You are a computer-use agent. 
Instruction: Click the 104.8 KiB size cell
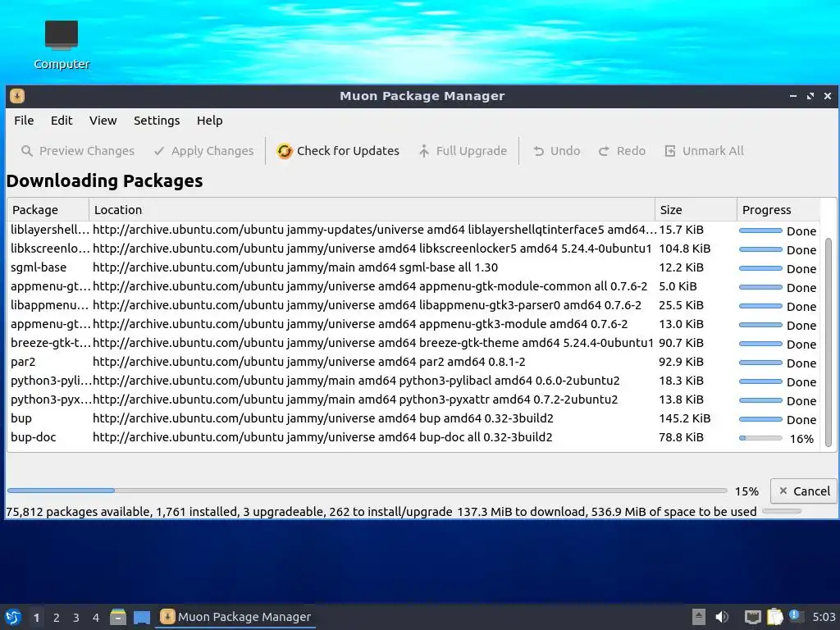[685, 249]
